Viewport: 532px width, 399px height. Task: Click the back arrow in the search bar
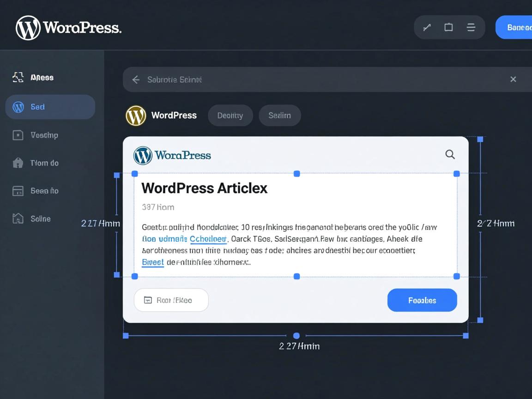click(x=135, y=79)
